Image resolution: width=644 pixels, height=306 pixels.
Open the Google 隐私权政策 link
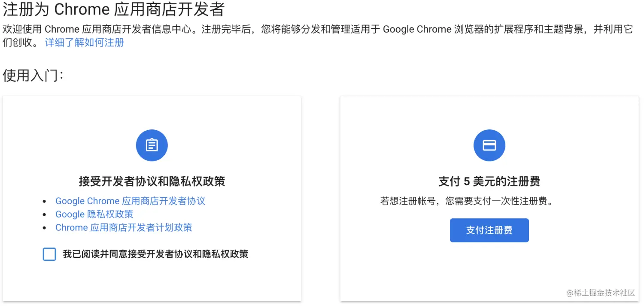94,214
